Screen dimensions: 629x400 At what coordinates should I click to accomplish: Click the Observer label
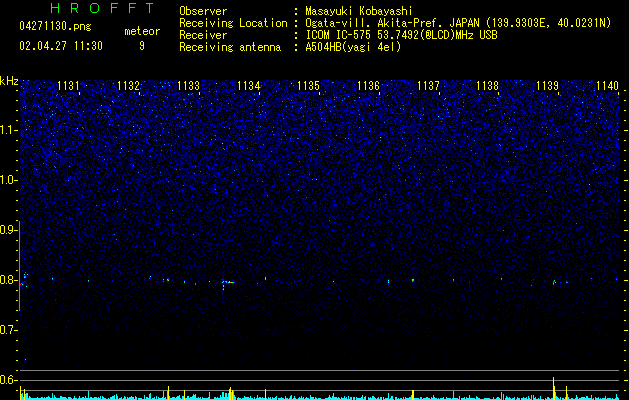[x=203, y=11]
